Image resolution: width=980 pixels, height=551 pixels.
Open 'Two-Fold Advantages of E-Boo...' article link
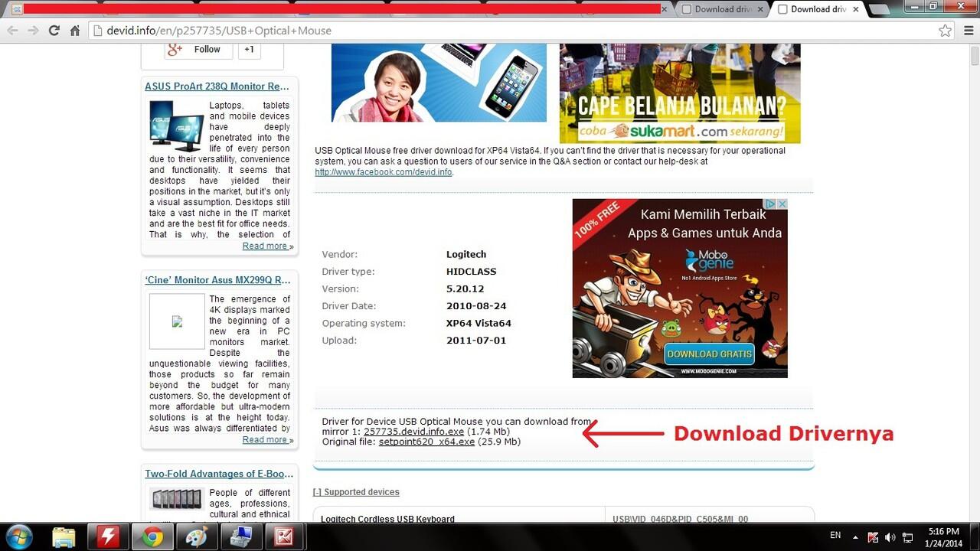[217, 474]
